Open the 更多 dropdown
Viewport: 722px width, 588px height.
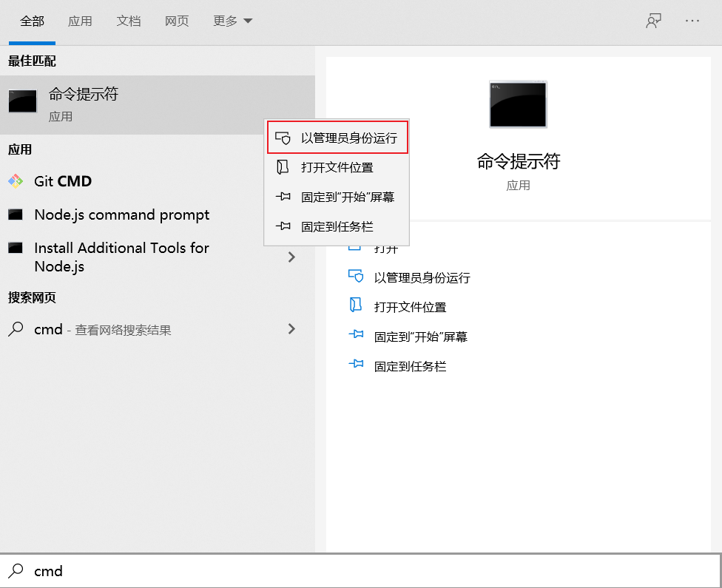pyautogui.click(x=232, y=21)
